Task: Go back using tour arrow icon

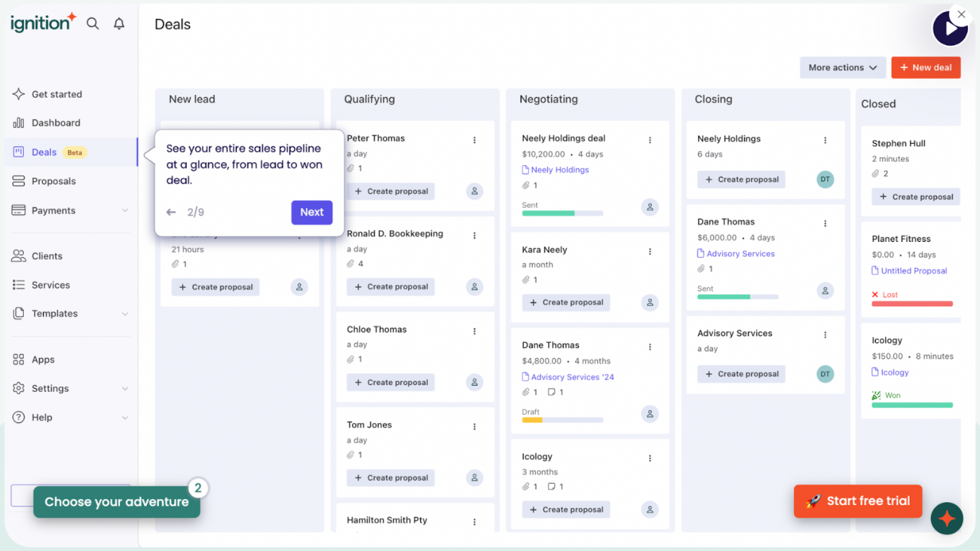Action: tap(171, 212)
